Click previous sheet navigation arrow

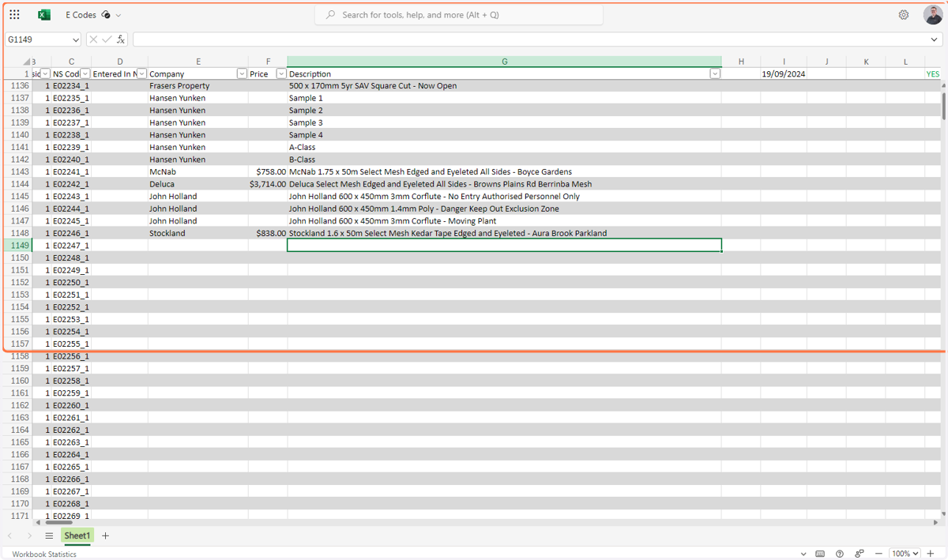click(x=10, y=536)
